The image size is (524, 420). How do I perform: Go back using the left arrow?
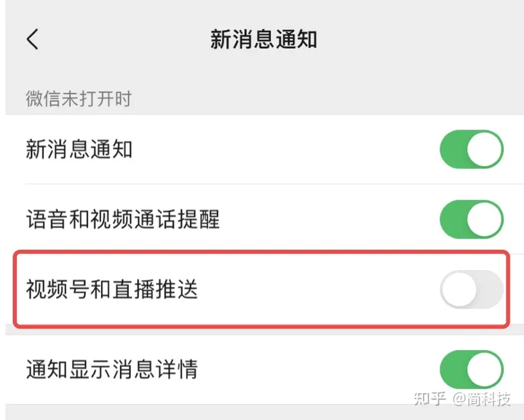click(x=33, y=39)
